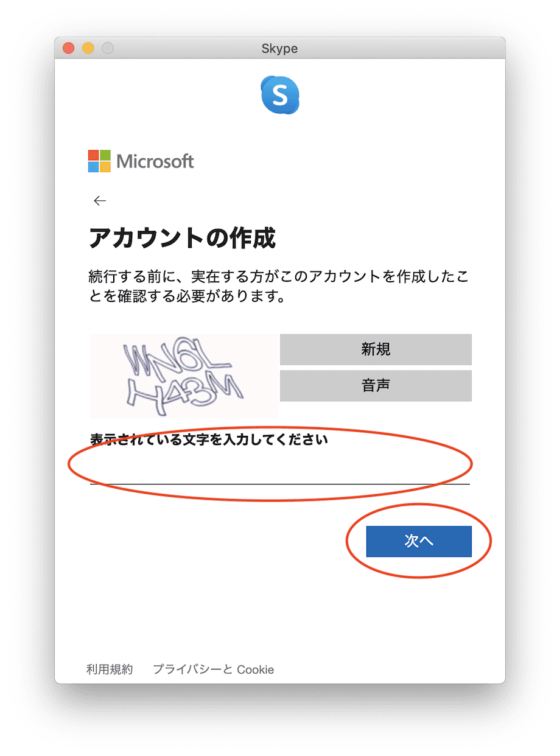
Task: Click the four-color Microsoft squares logo
Action: click(x=99, y=161)
